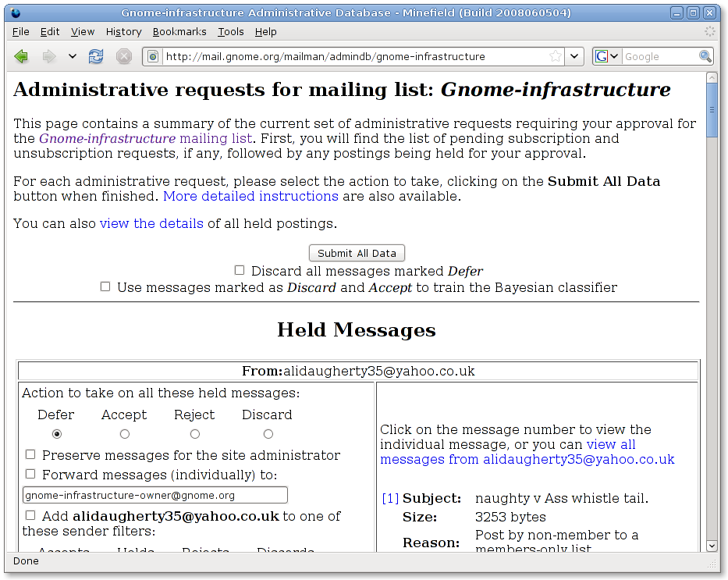The width and height of the screenshot is (728, 580).
Task: Click the Held Messages heading
Action: coord(357,330)
